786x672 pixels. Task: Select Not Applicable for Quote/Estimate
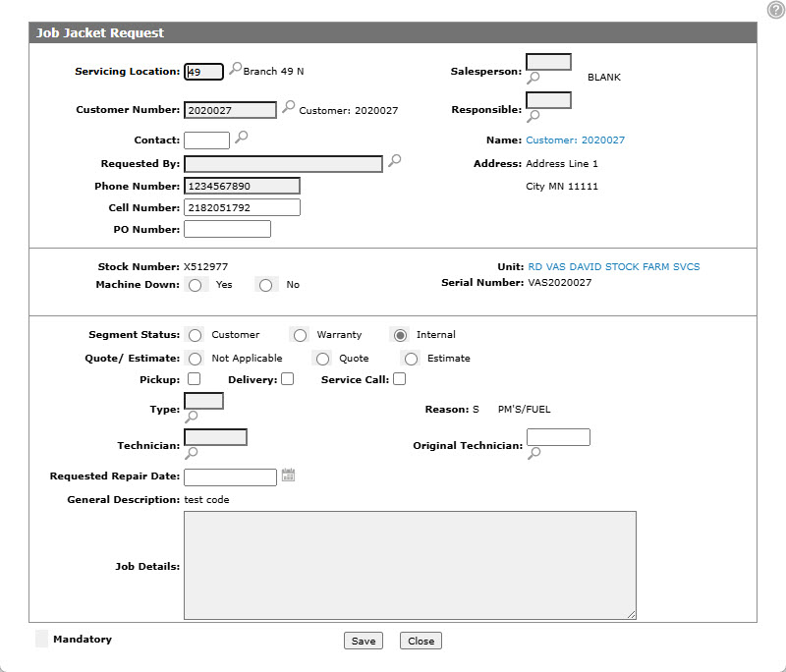pos(195,359)
